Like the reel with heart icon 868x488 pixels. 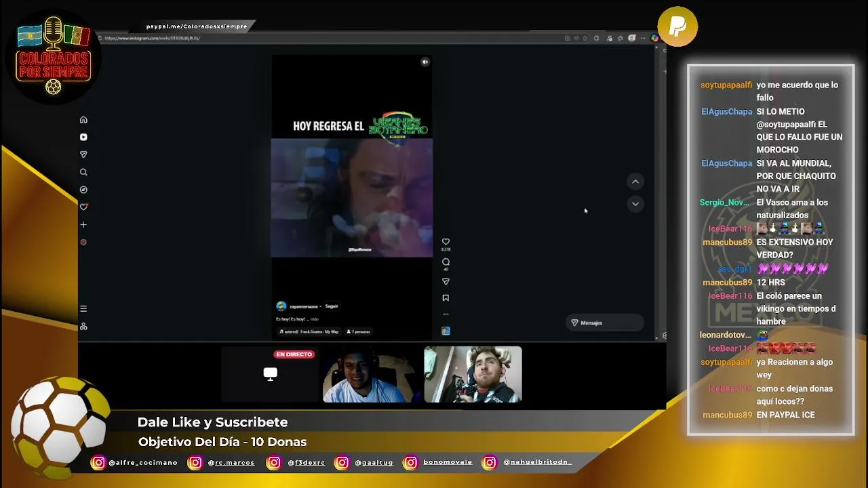[x=446, y=241]
